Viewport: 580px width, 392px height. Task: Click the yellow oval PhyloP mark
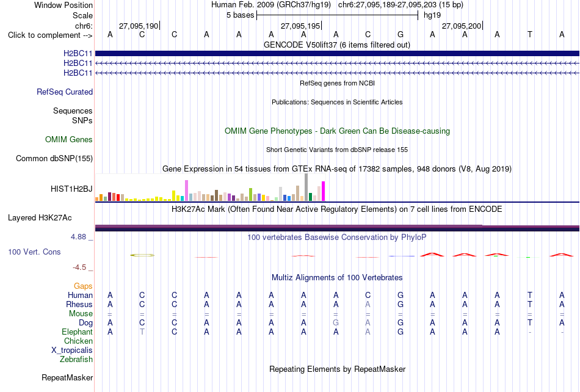click(142, 255)
